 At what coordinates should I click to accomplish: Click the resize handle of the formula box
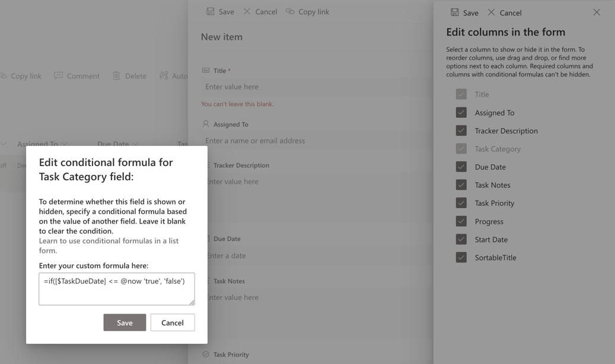tap(192, 302)
